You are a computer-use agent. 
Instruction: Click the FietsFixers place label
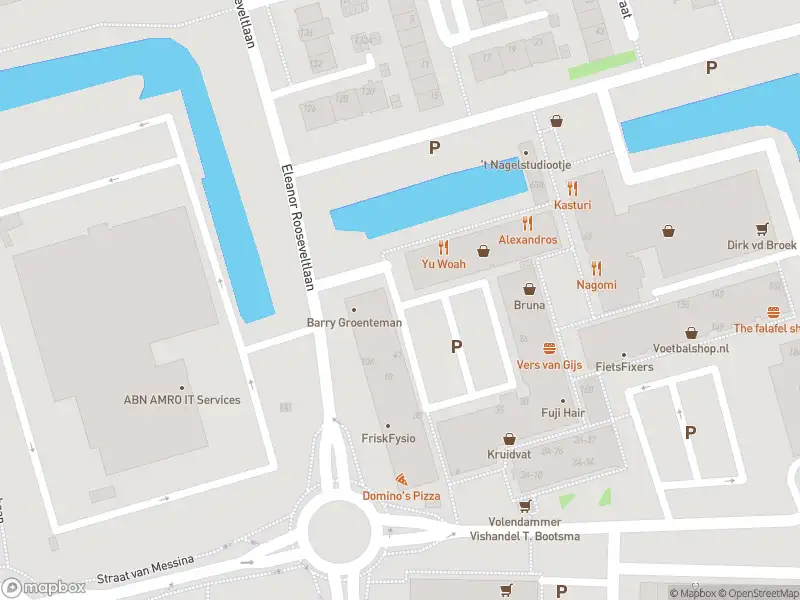tap(624, 367)
